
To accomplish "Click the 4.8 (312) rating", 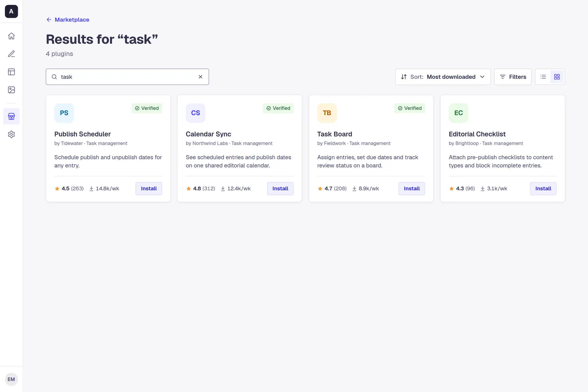I will coord(201,189).
